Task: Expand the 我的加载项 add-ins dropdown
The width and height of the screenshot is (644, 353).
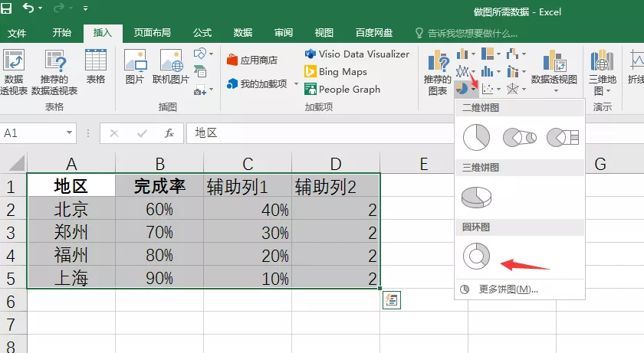Action: [294, 84]
